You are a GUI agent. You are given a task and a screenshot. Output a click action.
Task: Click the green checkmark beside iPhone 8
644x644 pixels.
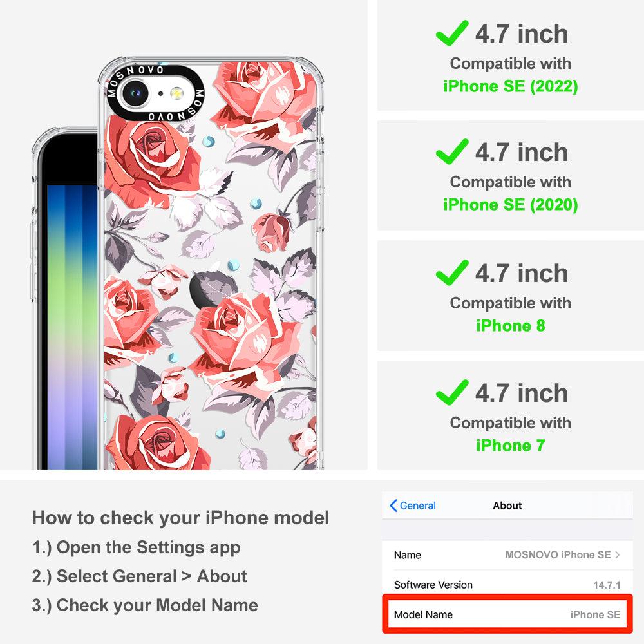[452, 272]
